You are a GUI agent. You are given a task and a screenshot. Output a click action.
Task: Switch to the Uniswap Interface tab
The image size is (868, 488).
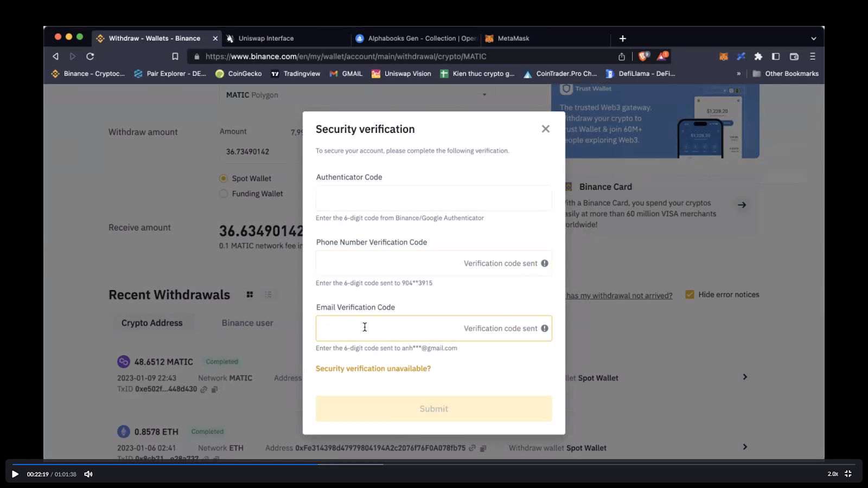click(266, 38)
